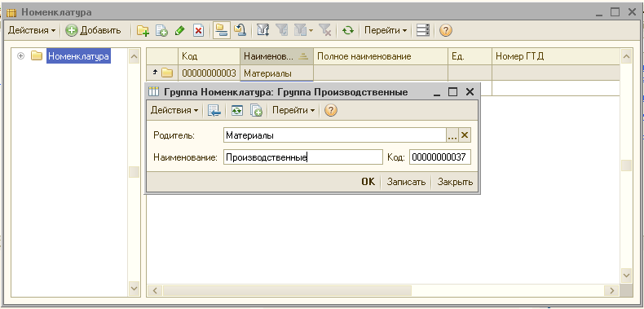Maximize the group dialog window
Viewport: 644px width, 309px height.
point(452,92)
